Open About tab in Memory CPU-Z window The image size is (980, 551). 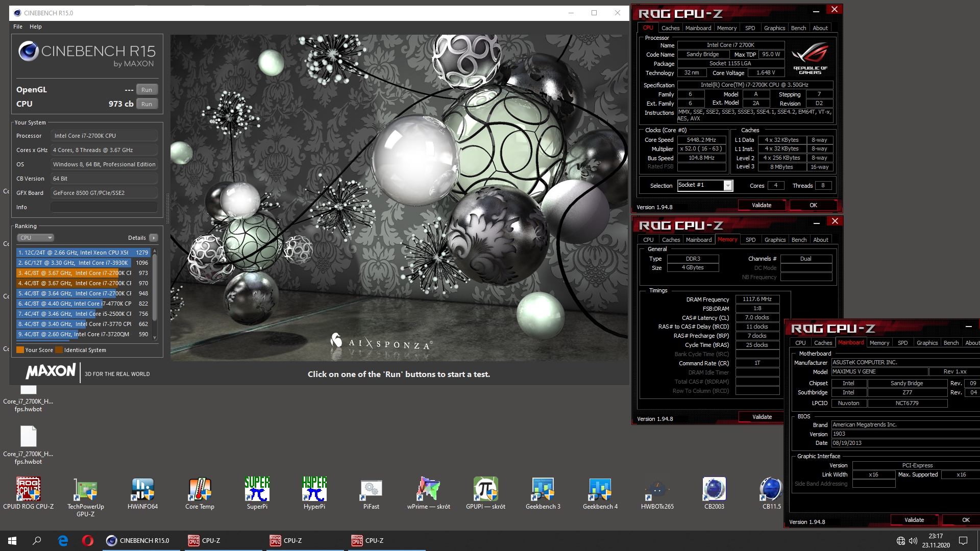(820, 240)
